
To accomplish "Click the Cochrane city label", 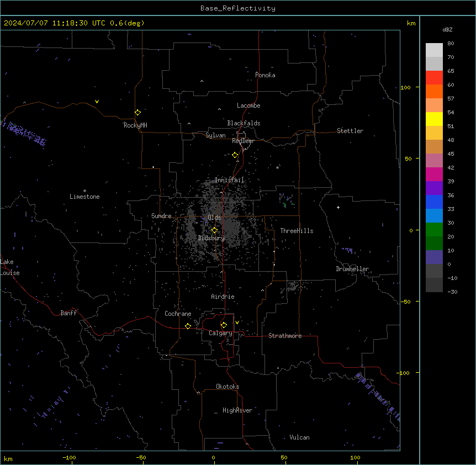I will tap(178, 314).
